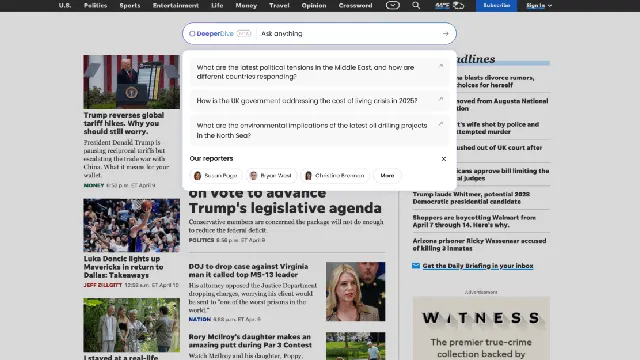Go to the Travel section
The image size is (640, 360).
[x=279, y=5]
